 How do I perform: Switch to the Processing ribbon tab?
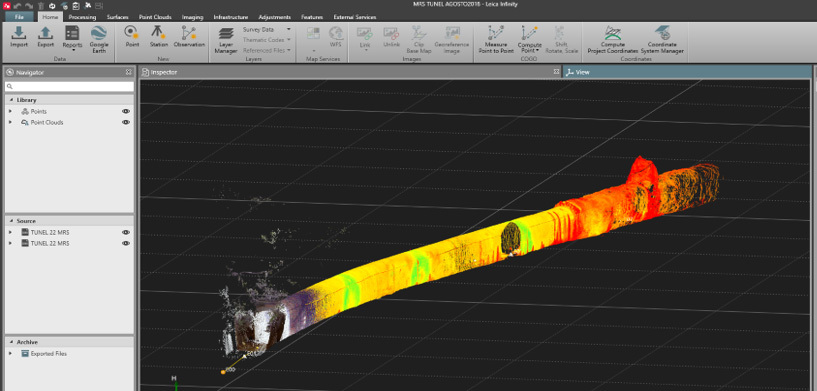click(x=82, y=17)
